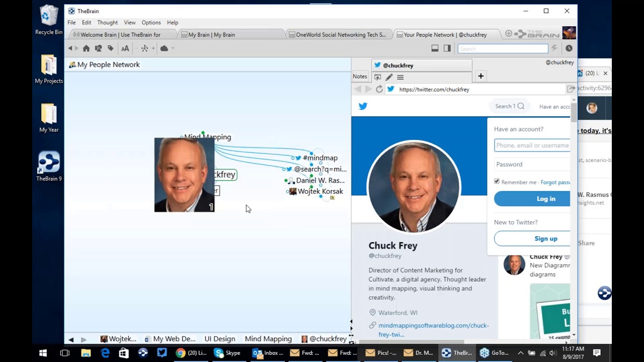644x362 pixels.
Task: Open the tags icon in the toolbar
Action: (x=111, y=48)
